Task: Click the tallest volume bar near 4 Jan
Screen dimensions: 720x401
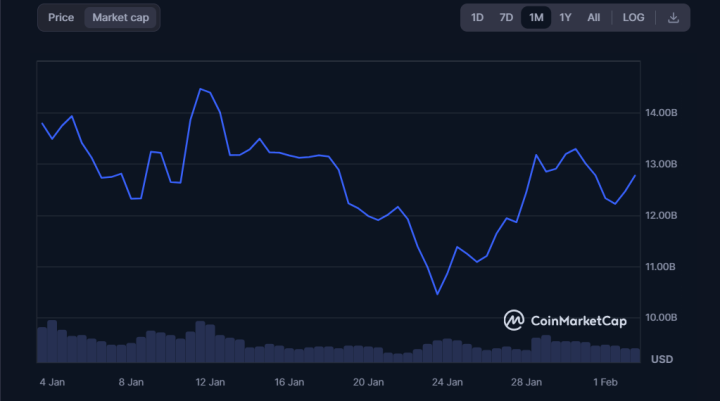Action: pos(52,341)
